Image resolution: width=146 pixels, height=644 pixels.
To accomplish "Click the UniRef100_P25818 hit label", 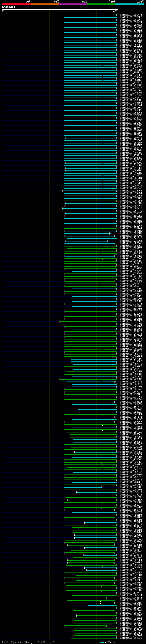I will point(131,82).
